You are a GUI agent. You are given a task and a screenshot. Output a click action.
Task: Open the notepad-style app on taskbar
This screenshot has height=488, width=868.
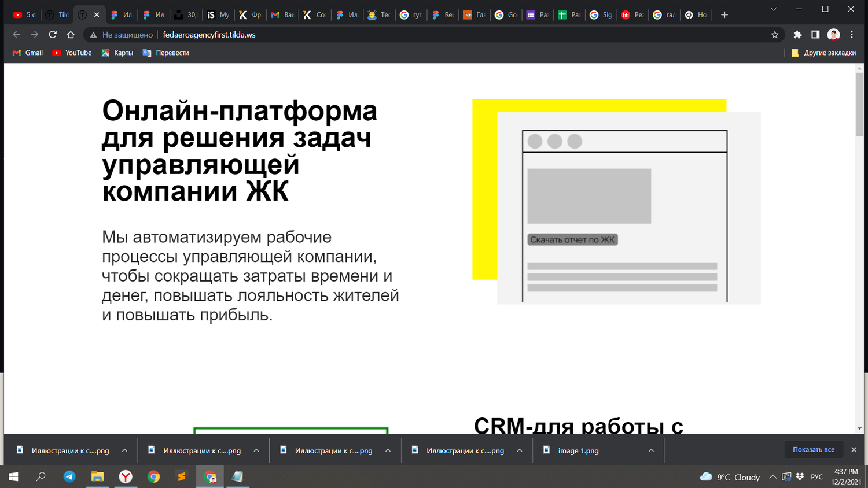pos(237,477)
